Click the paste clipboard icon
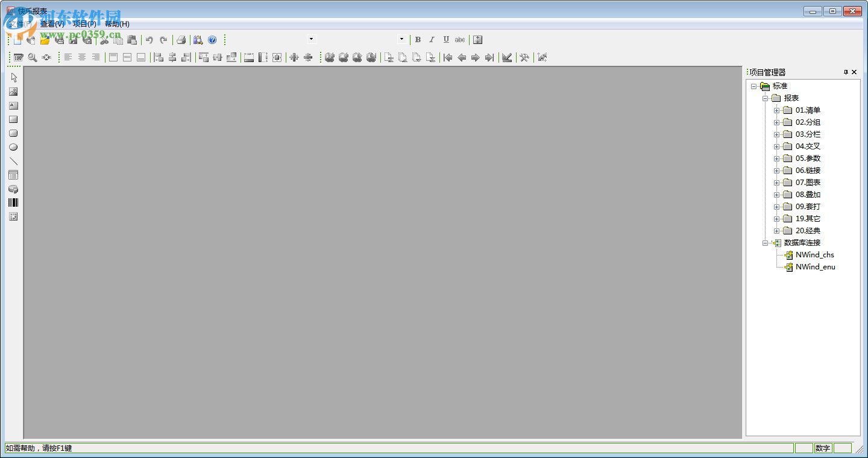The image size is (868, 458). 132,40
